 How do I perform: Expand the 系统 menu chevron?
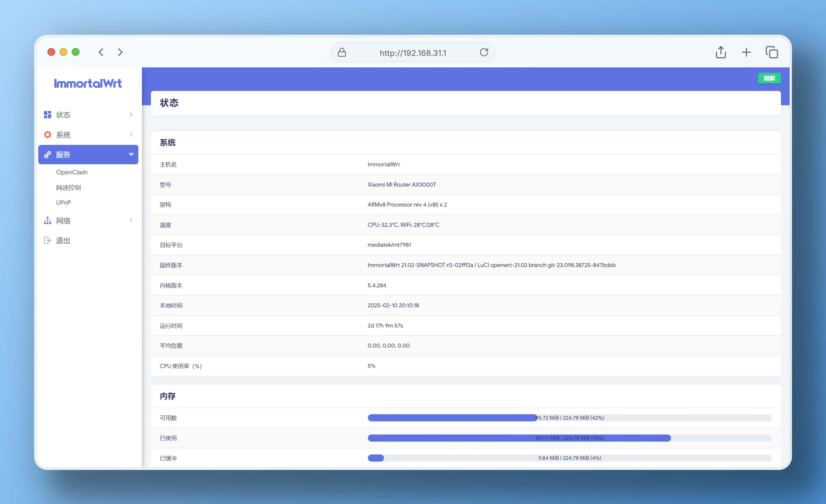click(x=131, y=134)
